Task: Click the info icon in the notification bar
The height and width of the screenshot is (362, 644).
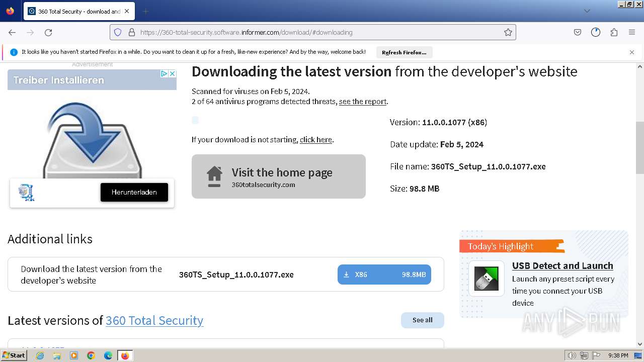Action: pos(14,52)
